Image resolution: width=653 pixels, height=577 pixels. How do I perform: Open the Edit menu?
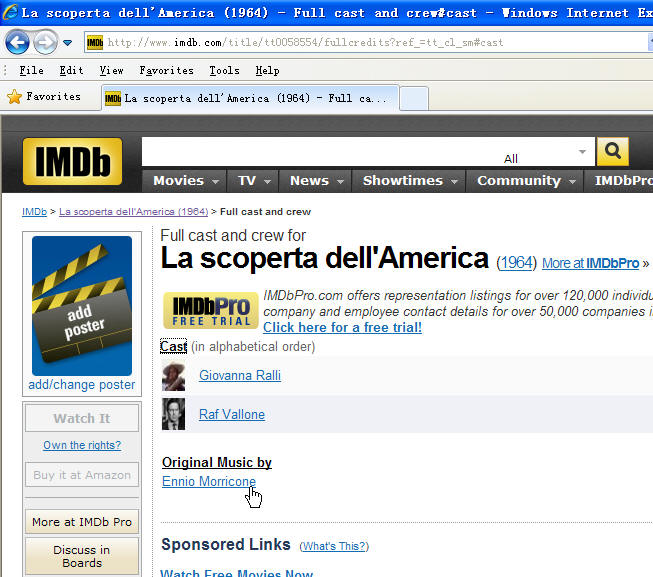(x=71, y=70)
